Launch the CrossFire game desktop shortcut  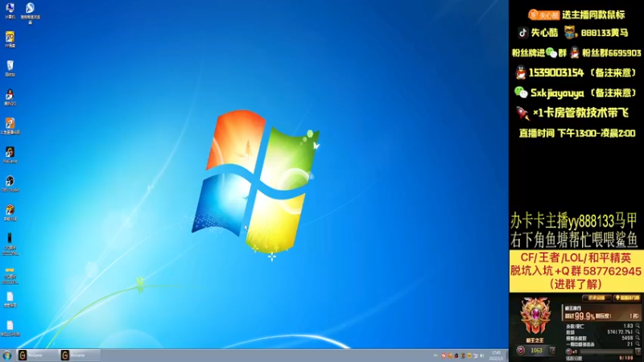[x=10, y=212]
